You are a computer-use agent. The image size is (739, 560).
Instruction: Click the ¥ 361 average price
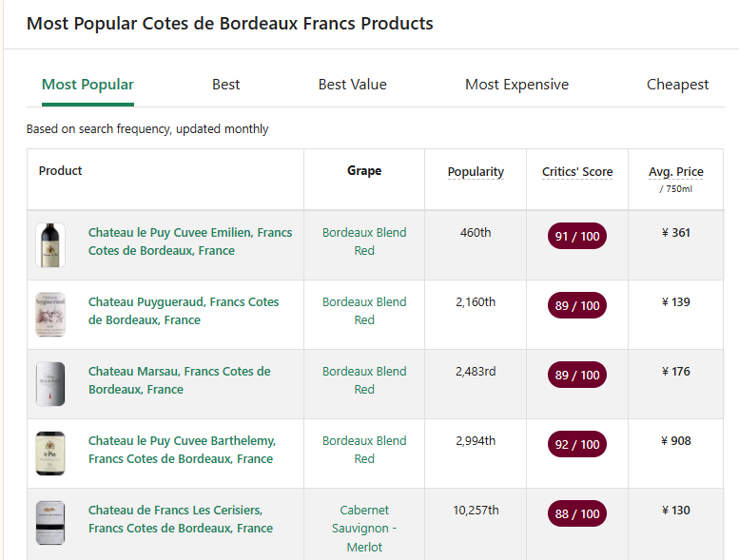click(676, 233)
